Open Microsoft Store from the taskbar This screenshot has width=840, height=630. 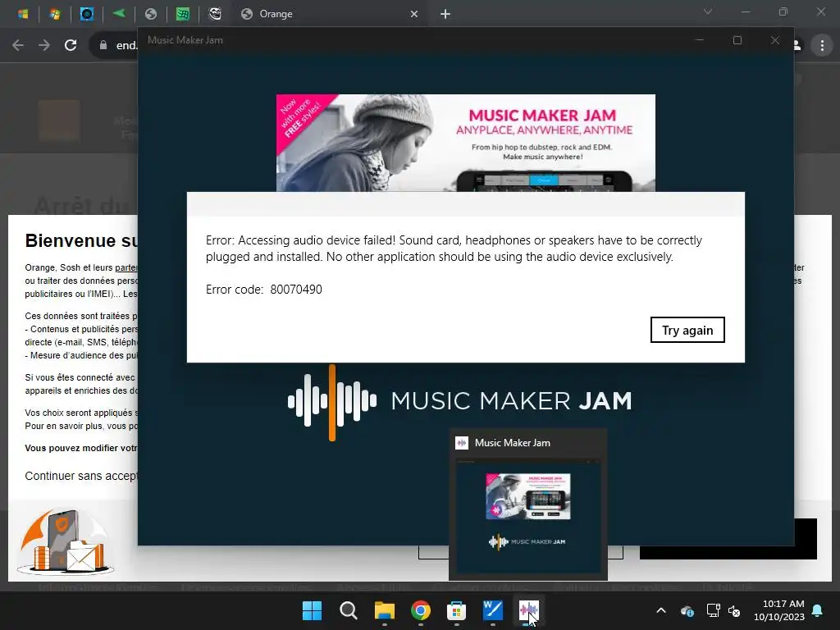click(456, 610)
